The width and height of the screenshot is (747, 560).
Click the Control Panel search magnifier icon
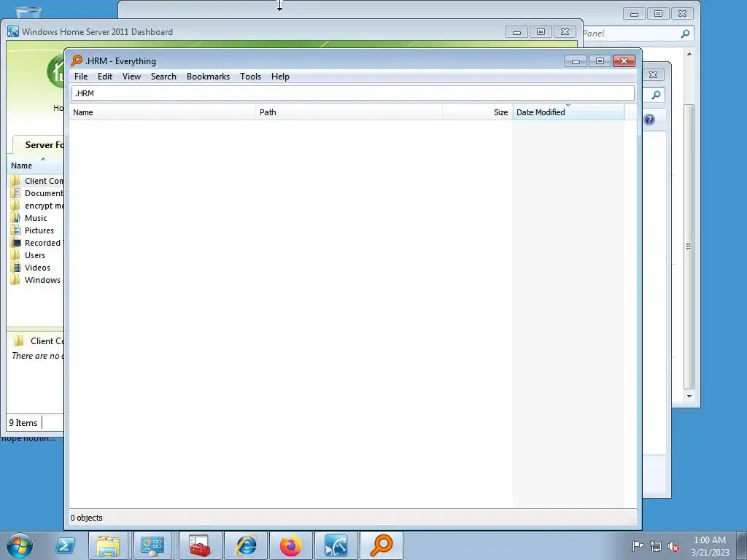685,34
